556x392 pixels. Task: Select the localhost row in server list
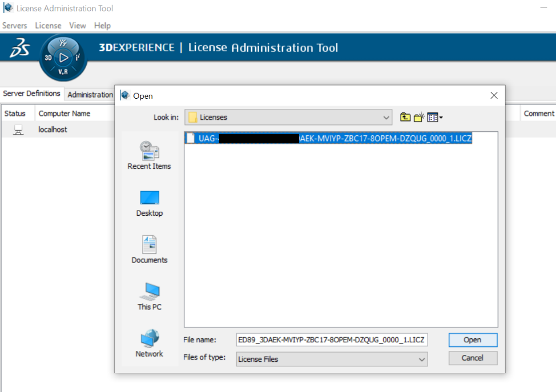point(58,130)
